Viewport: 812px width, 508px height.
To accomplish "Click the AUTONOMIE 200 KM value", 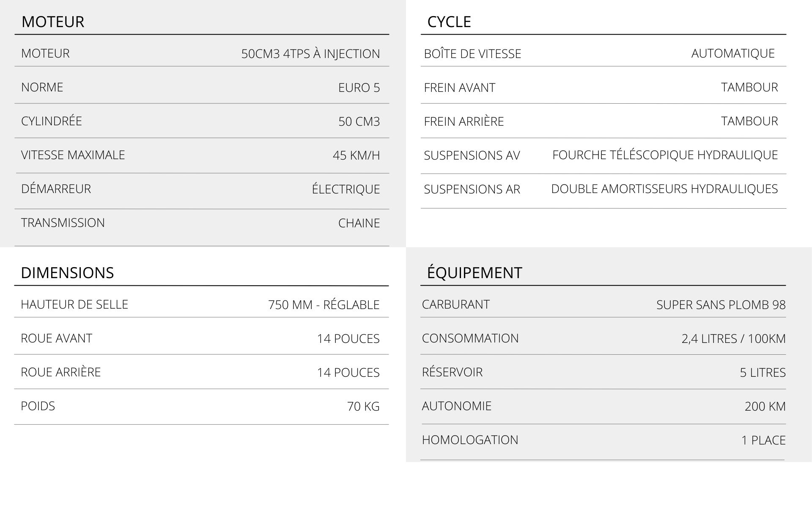I will pyautogui.click(x=765, y=406).
